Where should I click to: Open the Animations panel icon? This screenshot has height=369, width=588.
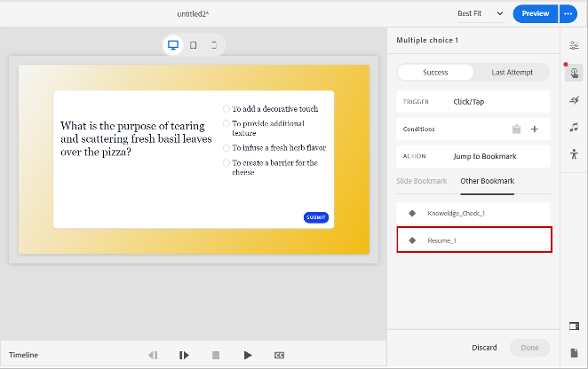coord(574,100)
